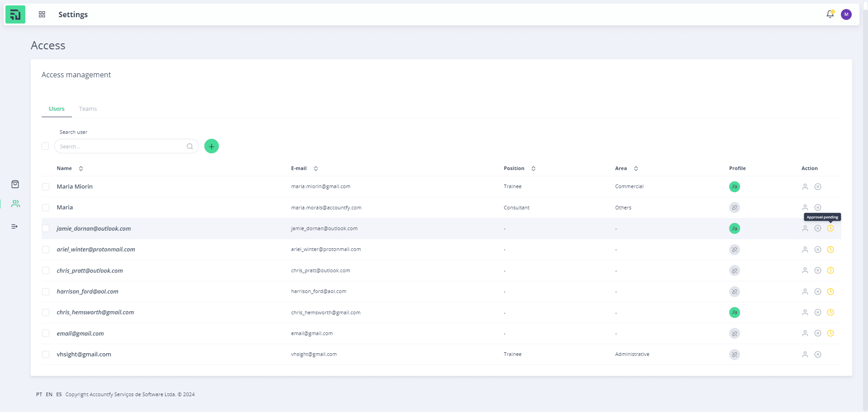
Task: Click pending clock for email@gmail.com
Action: (830, 333)
